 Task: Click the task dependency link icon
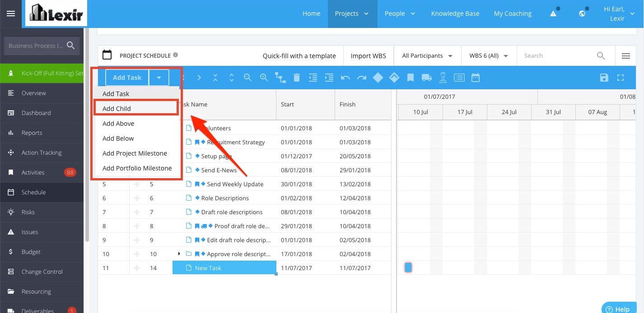coord(280,78)
